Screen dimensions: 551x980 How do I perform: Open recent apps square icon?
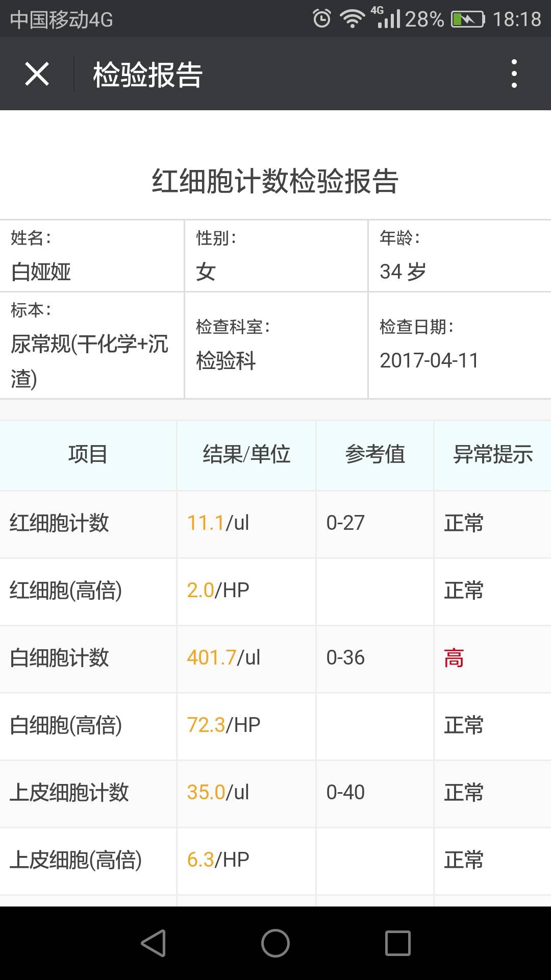pos(397,943)
